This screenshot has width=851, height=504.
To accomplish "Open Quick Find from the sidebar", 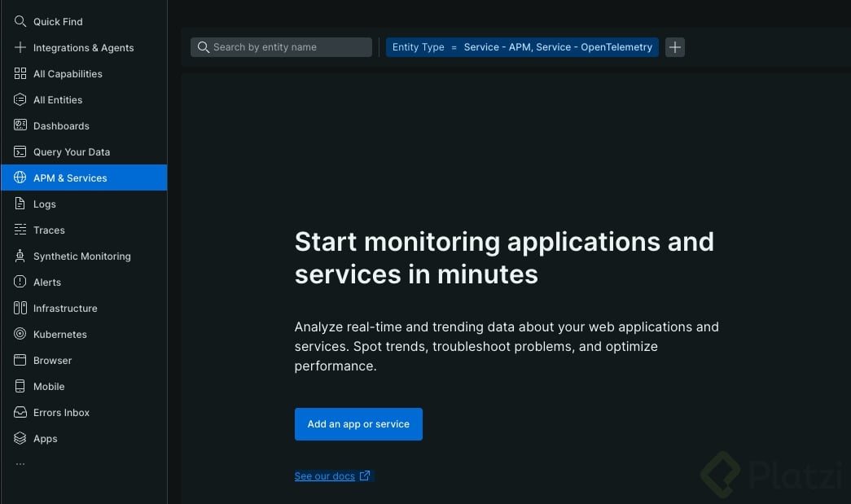I will pos(84,21).
